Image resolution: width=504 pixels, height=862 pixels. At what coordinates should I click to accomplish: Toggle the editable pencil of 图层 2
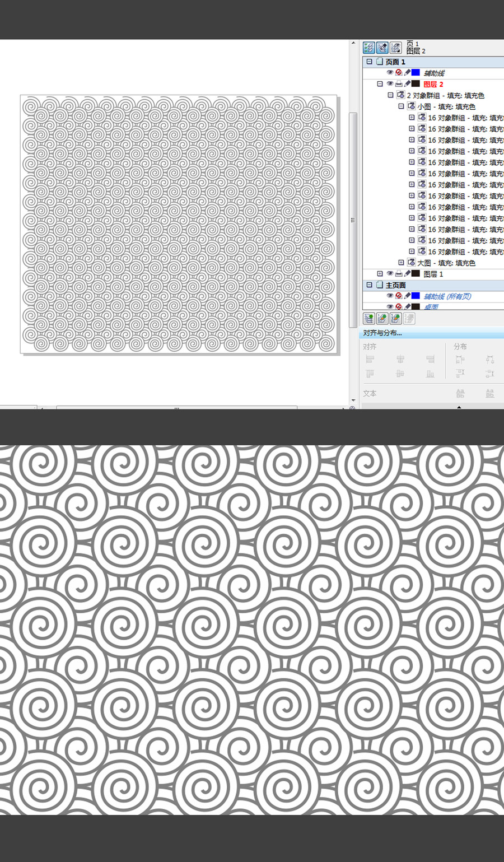pos(407,83)
